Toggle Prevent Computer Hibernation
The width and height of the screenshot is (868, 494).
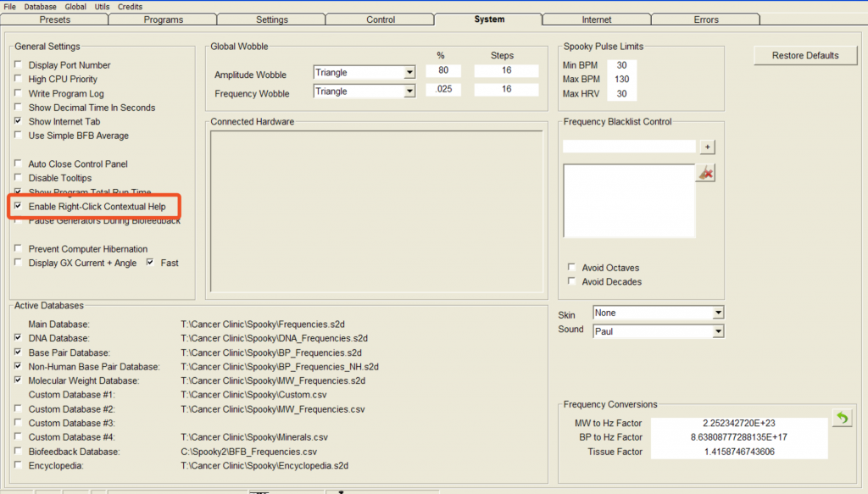coord(19,249)
